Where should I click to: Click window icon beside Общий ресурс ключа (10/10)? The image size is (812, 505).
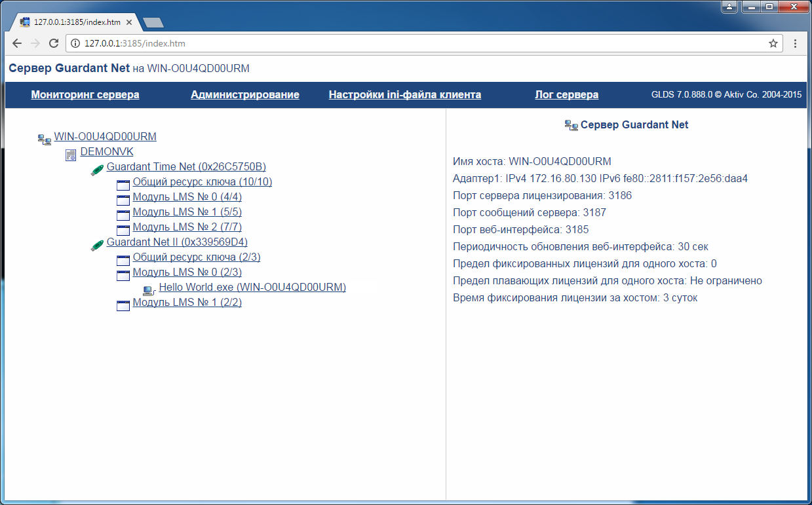pos(123,184)
